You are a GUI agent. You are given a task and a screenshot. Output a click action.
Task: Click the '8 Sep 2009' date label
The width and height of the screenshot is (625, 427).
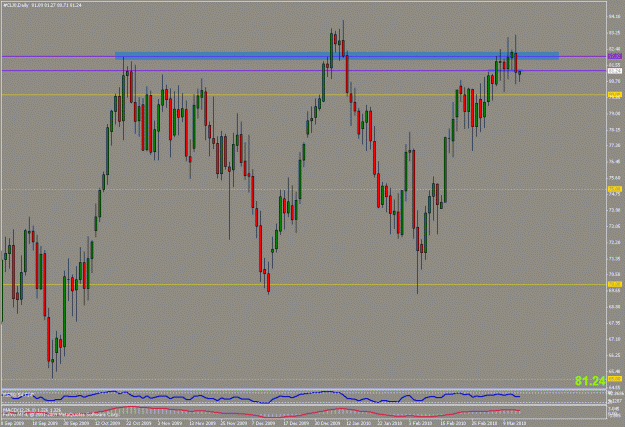point(13,423)
